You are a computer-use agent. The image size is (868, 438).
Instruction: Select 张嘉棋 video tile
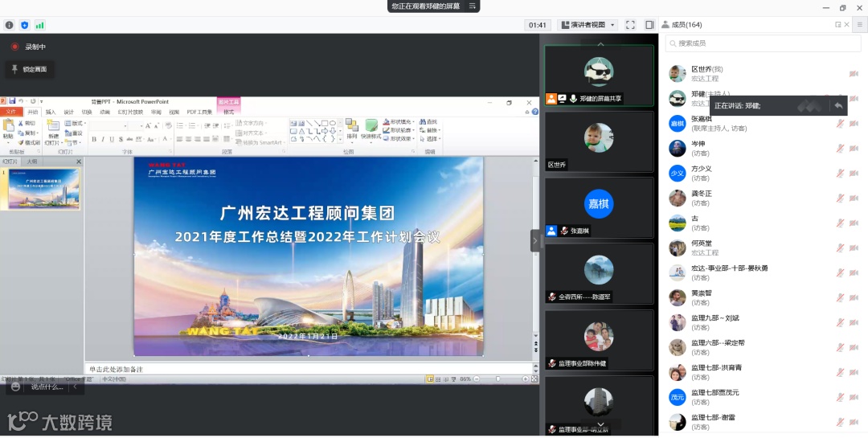[x=599, y=208]
